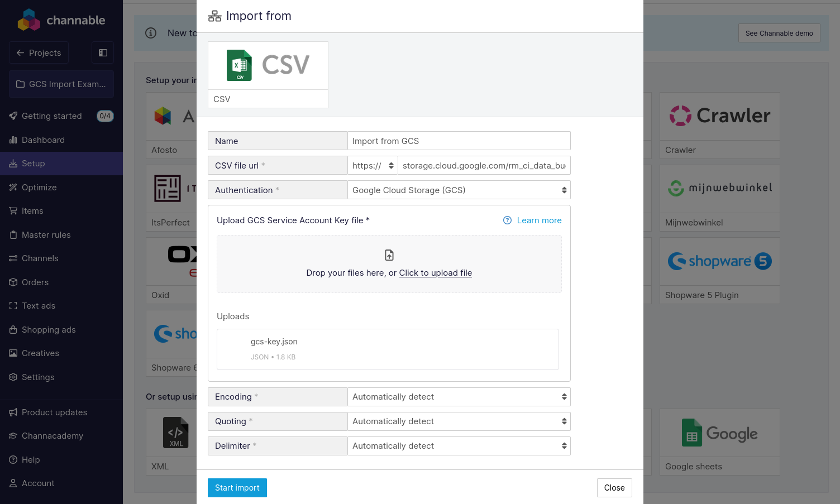Click the Name input field
Screen dimensions: 840x504
pos(459,141)
